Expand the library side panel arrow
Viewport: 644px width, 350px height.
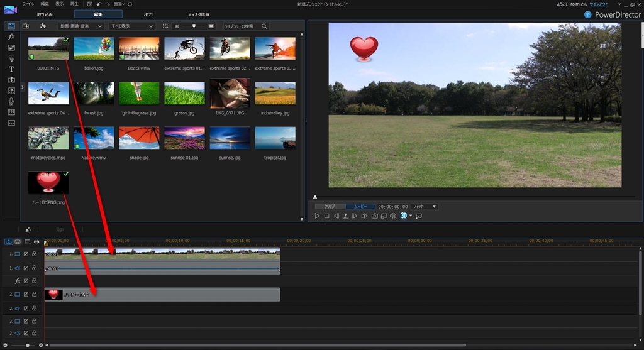click(x=23, y=87)
